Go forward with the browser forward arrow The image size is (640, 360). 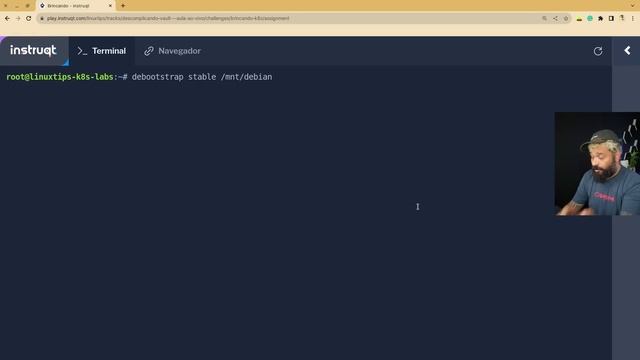click(x=18, y=18)
